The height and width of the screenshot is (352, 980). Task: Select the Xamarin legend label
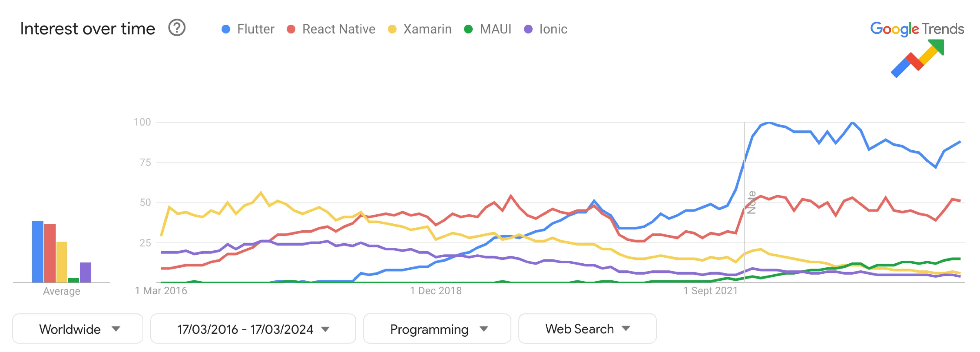pos(427,29)
